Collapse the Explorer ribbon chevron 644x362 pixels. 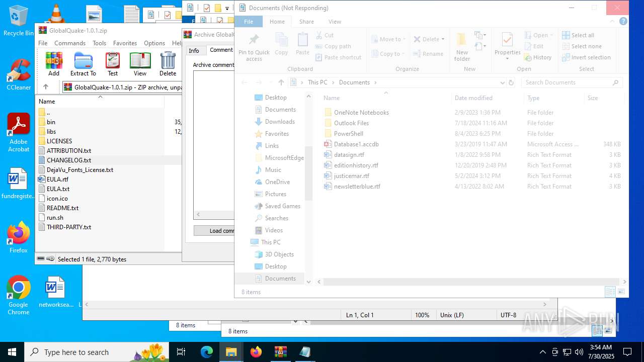coord(613,22)
